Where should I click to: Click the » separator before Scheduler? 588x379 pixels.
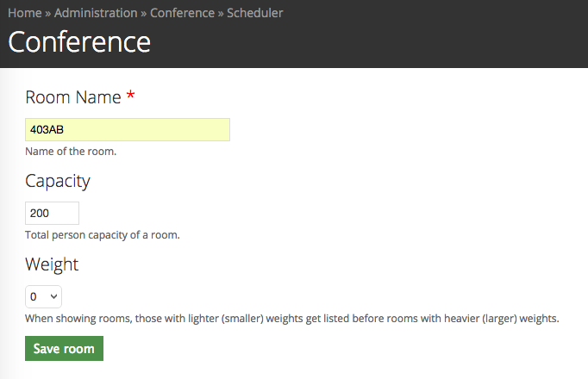221,14
